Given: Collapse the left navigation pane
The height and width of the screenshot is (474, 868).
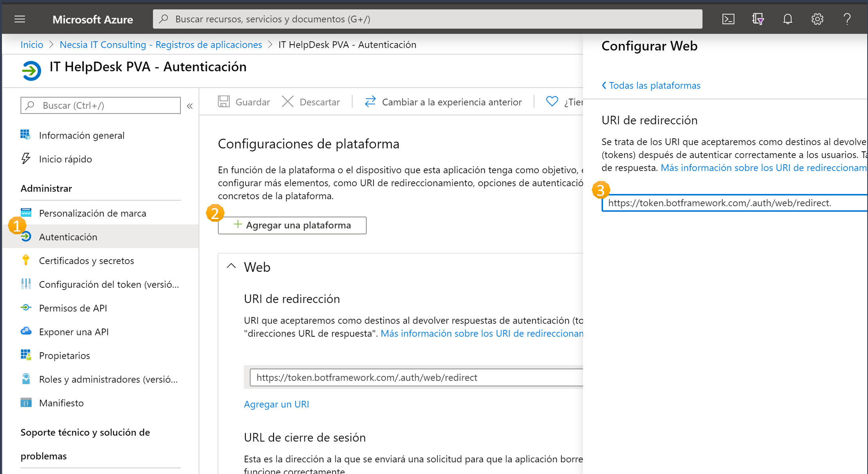Looking at the screenshot, I should coord(190,105).
